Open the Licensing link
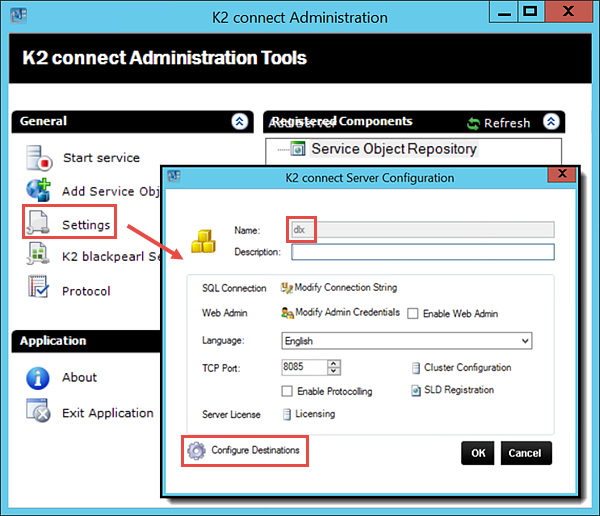The height and width of the screenshot is (516, 600). point(315,414)
